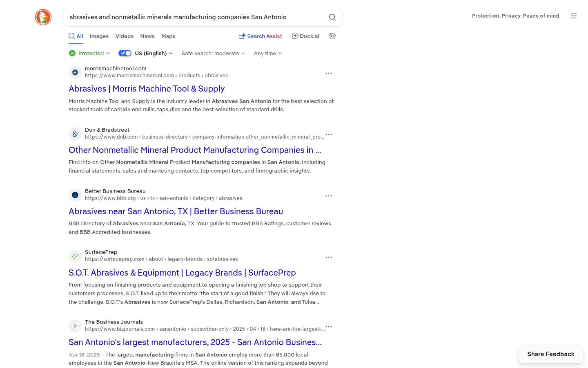Click the Better Business Bureau site name
The width and height of the screenshot is (588, 368).
click(x=115, y=191)
